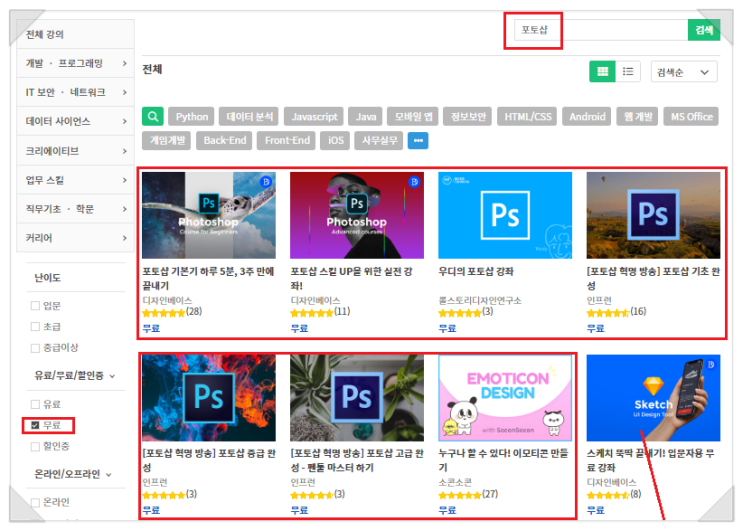Check the 유료 checkbox
743x531 pixels.
(x=35, y=404)
